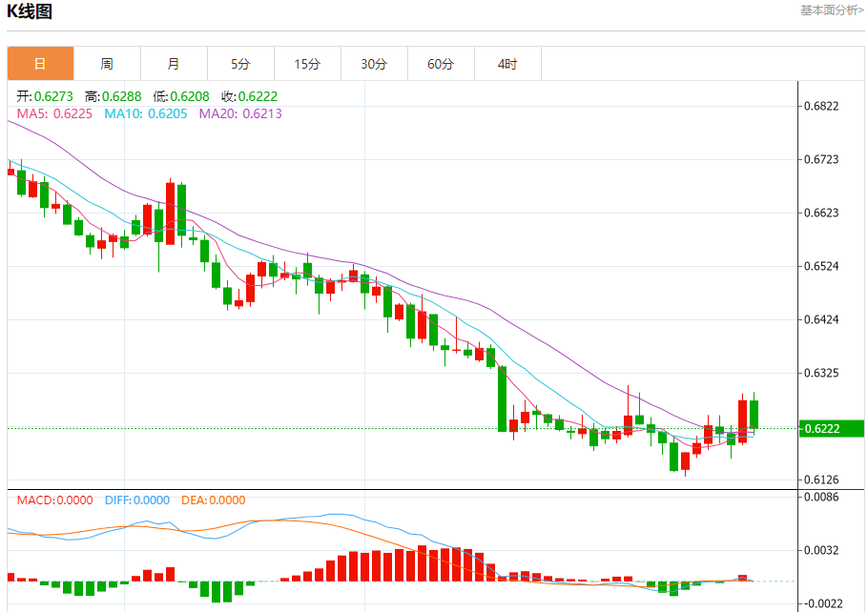
Task: Click the 0.6623 price axis label
Action: click(821, 213)
